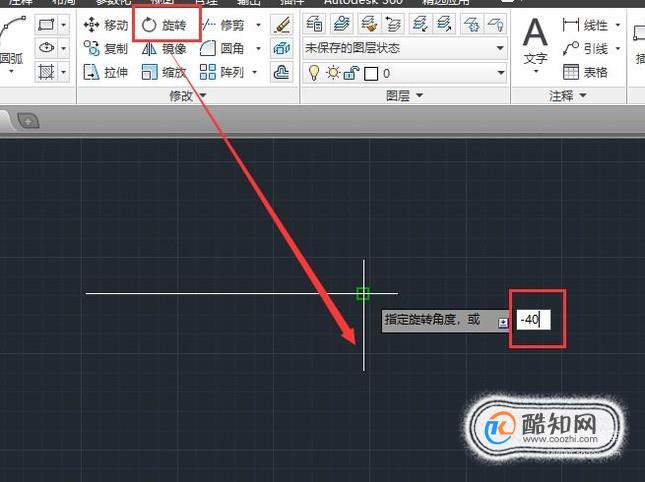Select the Explode tool icon
645x482 pixels.
coord(282,49)
